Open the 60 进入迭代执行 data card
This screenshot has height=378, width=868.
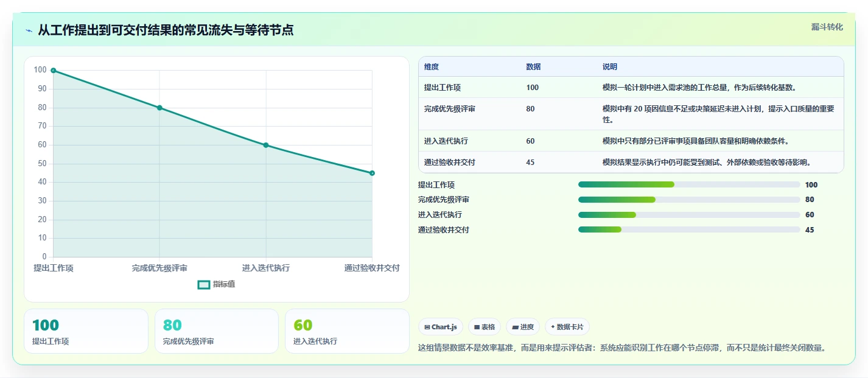pos(347,331)
